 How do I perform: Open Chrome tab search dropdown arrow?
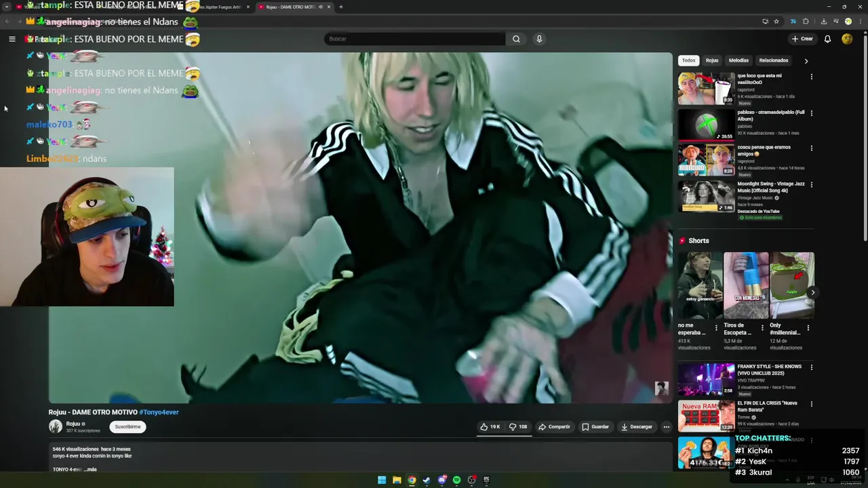click(7, 7)
